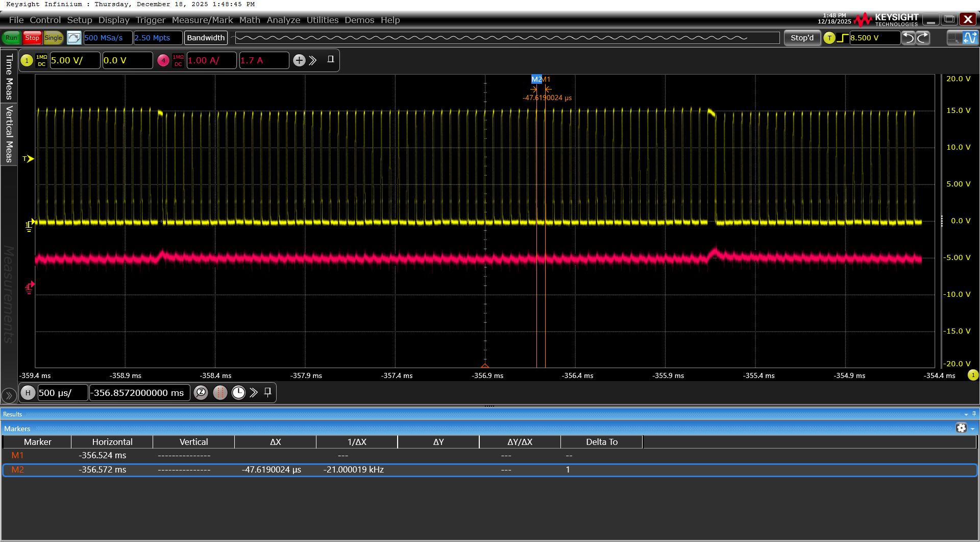980x542 pixels.
Task: Click the clock icon in horizontal toolbar
Action: [238, 393]
